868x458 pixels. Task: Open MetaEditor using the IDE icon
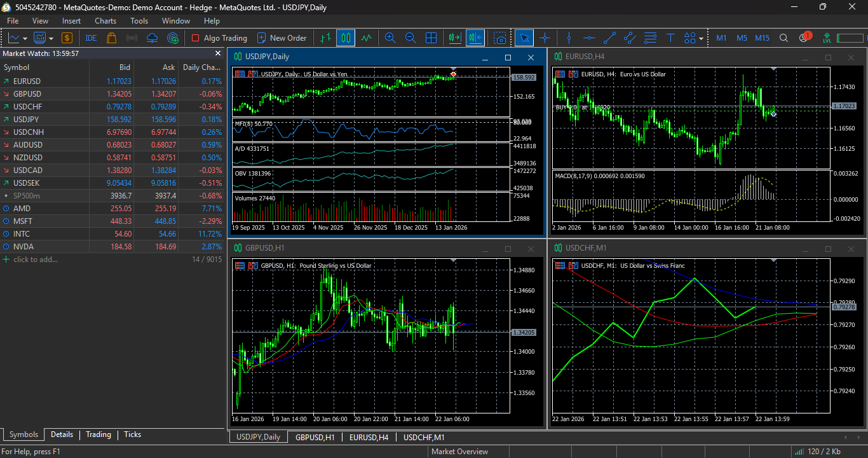click(x=90, y=38)
